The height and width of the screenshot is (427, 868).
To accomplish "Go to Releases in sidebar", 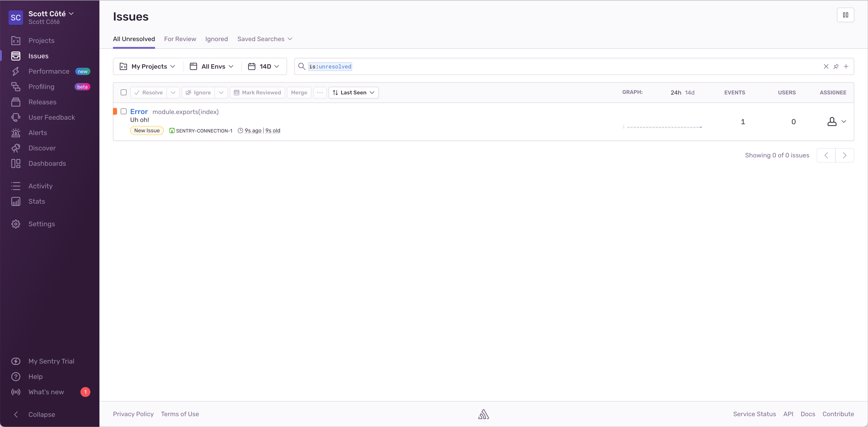I will pos(42,102).
